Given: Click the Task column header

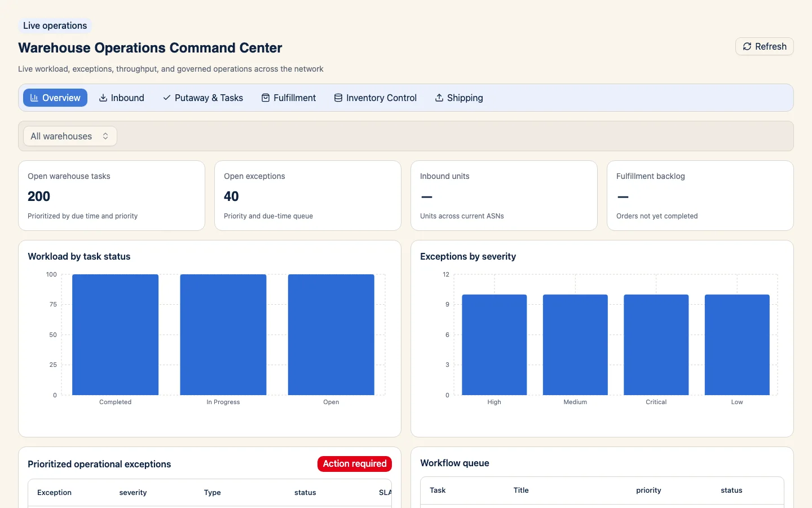Looking at the screenshot, I should coord(438,491).
